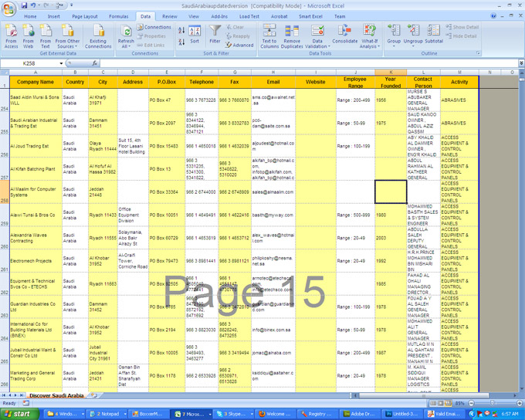Switch to the Page Layout ribbon tab
Screen dimensions: 525x420
click(x=85, y=16)
